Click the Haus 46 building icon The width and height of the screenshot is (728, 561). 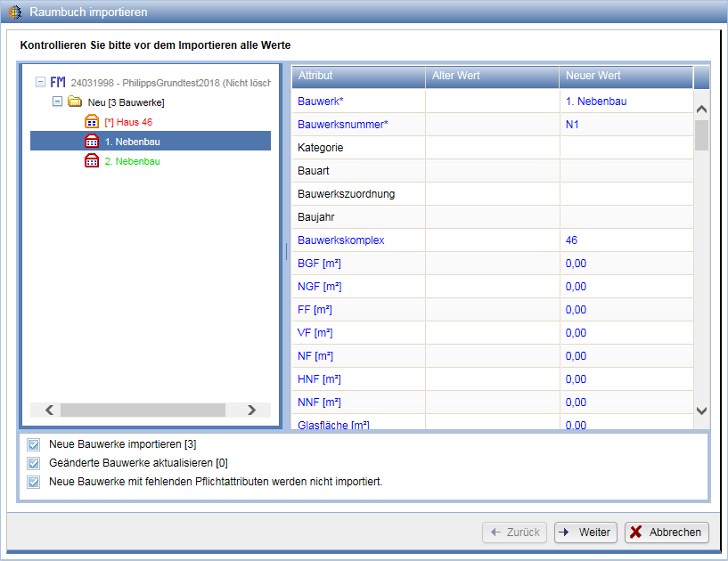click(x=92, y=122)
